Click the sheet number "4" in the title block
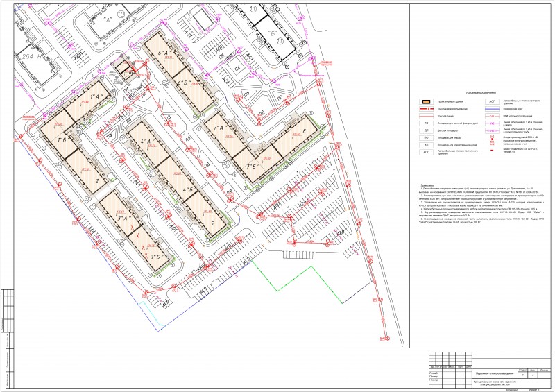 [533, 375]
